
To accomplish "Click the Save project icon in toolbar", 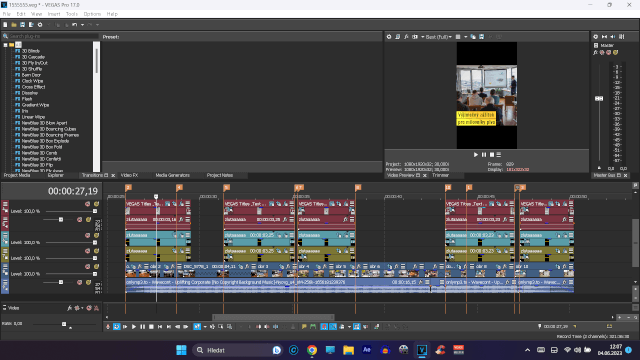I will (x=22, y=25).
